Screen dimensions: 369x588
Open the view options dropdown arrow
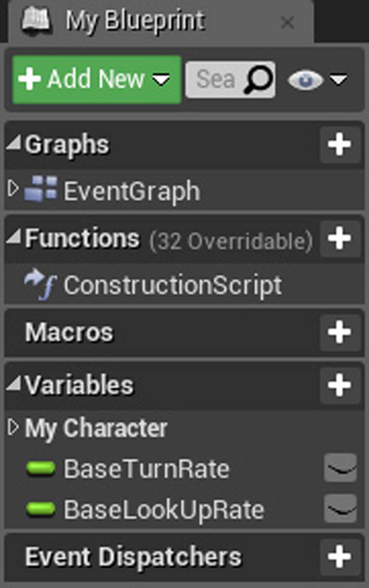[338, 79]
